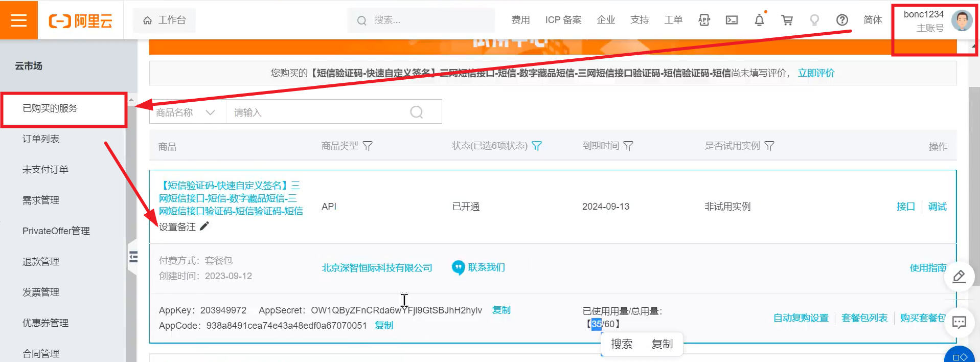
Task: Click the AppKey value 203949972
Action: point(223,310)
